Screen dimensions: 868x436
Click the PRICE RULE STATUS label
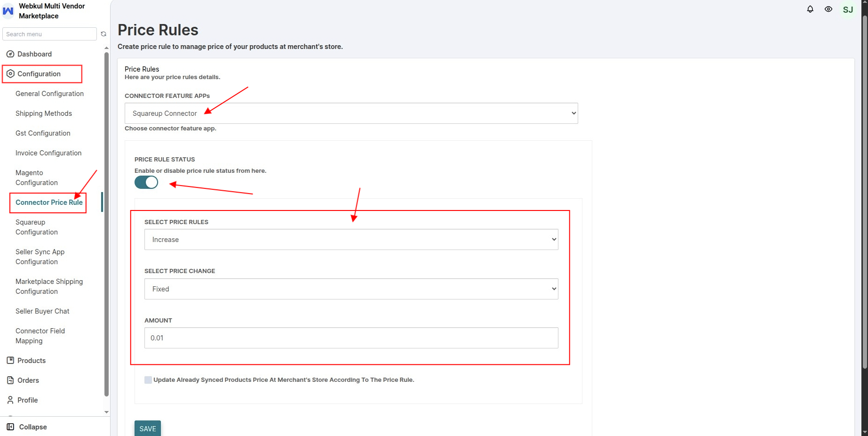tap(165, 160)
